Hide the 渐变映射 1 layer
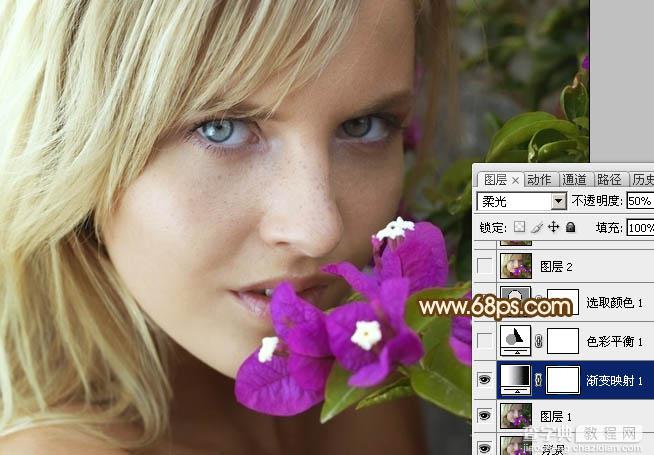654x455 pixels. (484, 380)
